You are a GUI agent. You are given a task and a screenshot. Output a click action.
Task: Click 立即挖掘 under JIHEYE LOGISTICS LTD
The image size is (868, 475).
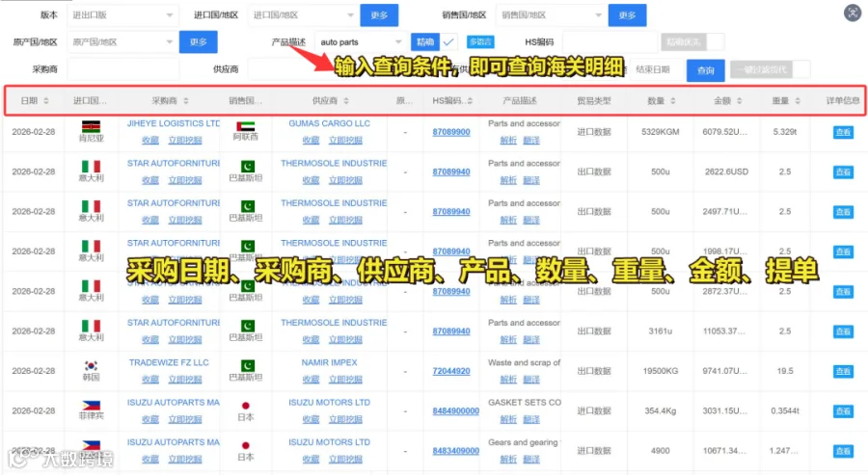coord(185,141)
